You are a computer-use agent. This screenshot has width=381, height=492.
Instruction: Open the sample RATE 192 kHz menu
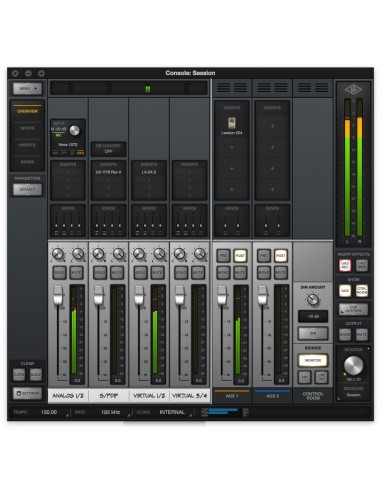(110, 412)
